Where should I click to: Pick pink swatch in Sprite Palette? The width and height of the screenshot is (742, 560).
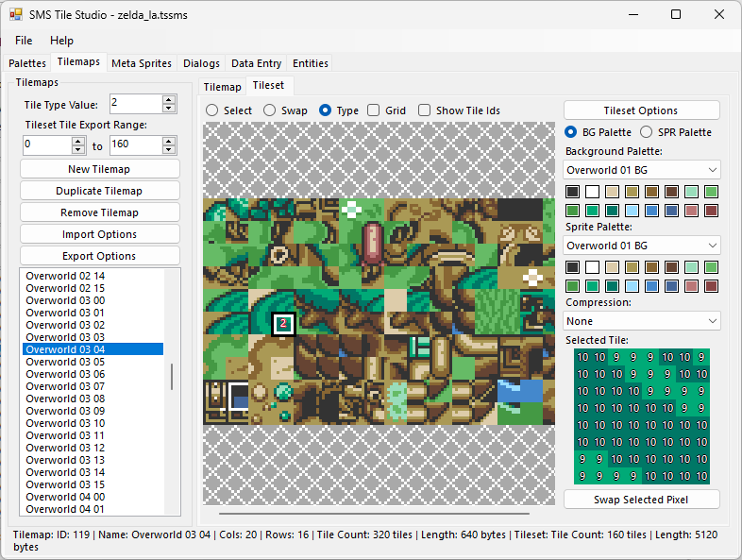coord(691,286)
